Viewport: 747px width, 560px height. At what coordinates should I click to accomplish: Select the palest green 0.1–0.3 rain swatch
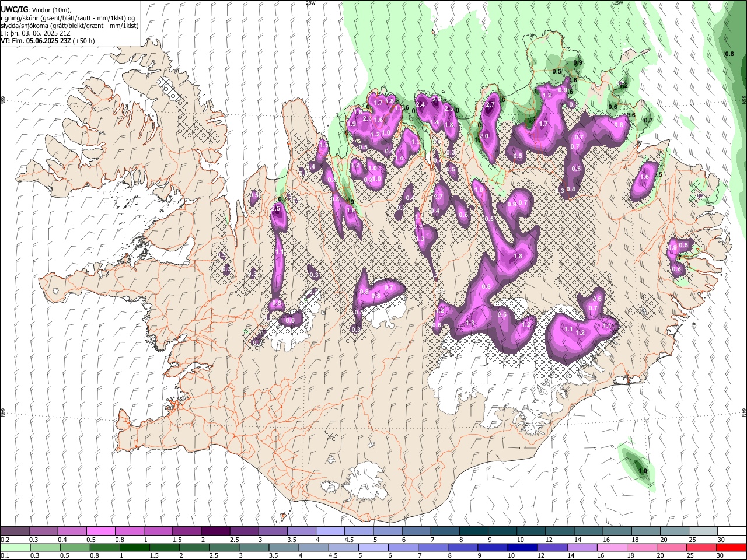click(16, 547)
